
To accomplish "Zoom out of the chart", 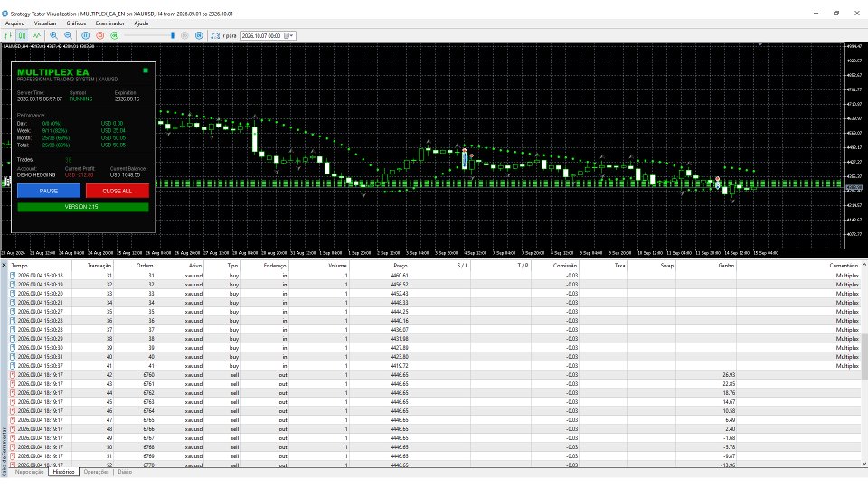I will click(68, 35).
